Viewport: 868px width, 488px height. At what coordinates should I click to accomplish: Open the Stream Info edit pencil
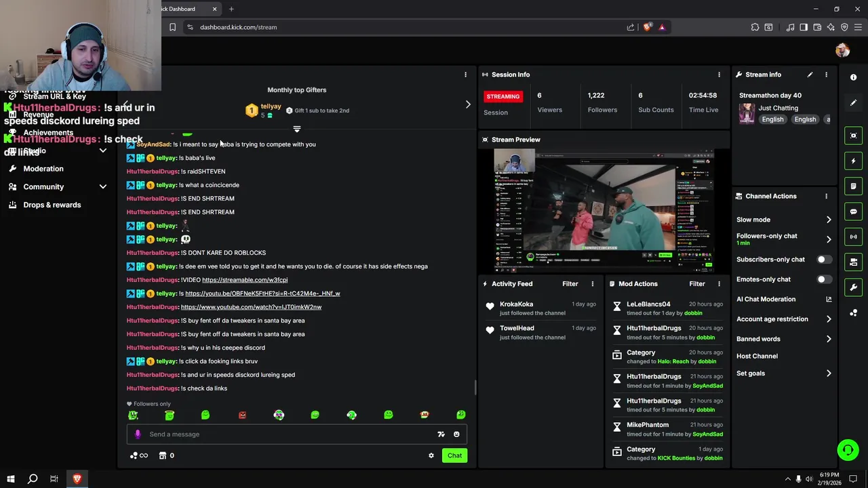coord(810,75)
